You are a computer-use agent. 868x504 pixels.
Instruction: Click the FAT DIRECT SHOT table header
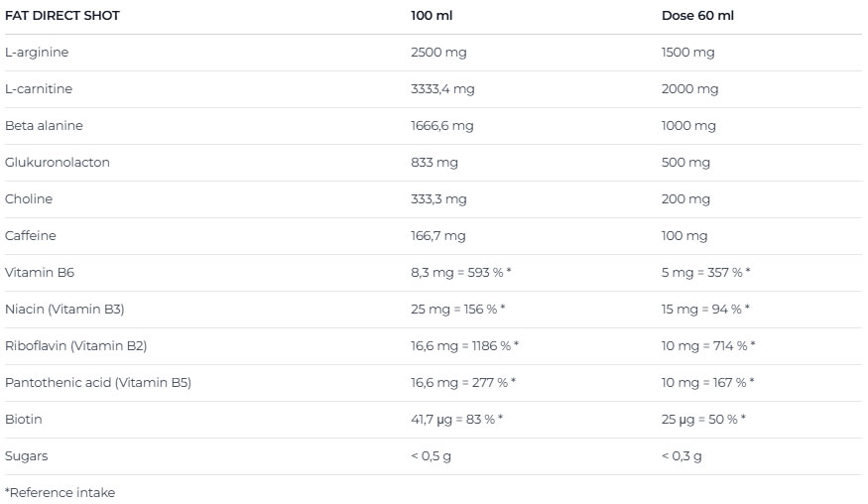62,16
